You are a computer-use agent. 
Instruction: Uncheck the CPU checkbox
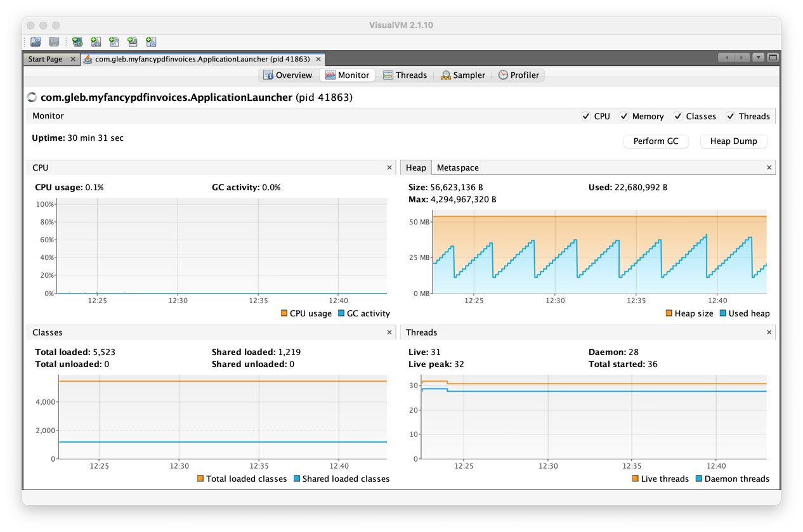[x=585, y=116]
